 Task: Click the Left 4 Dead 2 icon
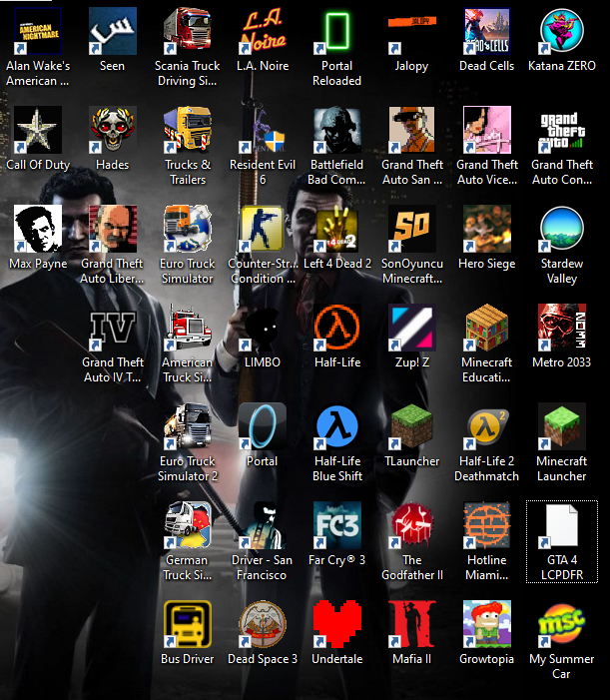(336, 229)
